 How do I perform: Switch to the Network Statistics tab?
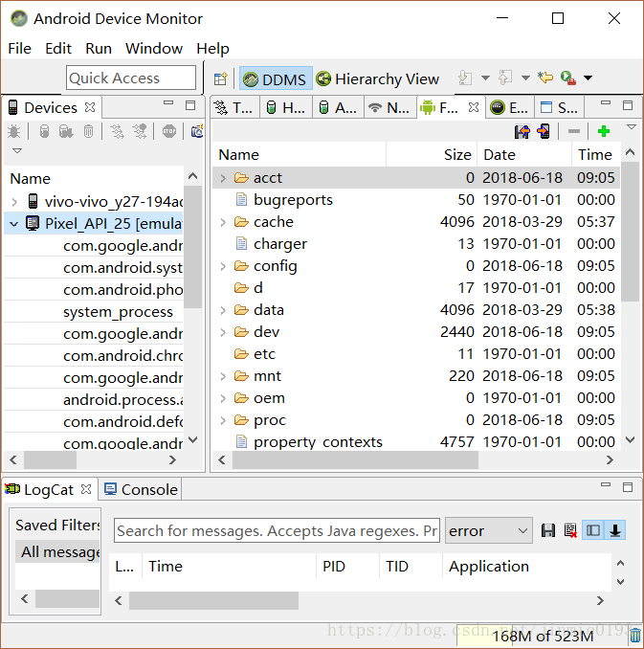(390, 107)
